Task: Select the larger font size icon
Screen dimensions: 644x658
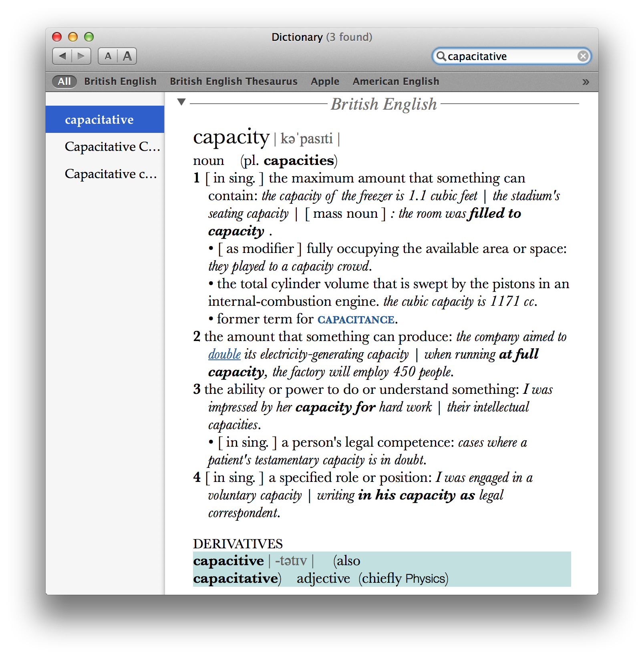Action: coord(127,56)
